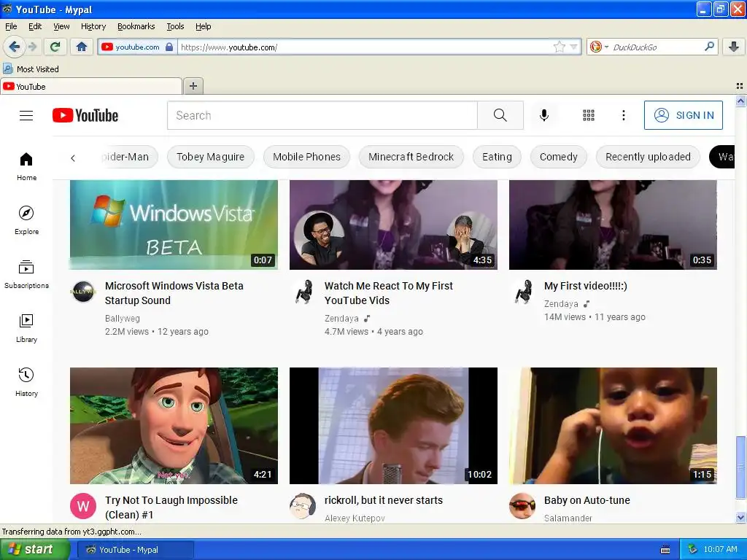
Task: Click the browser Forward arrow
Action: click(32, 47)
